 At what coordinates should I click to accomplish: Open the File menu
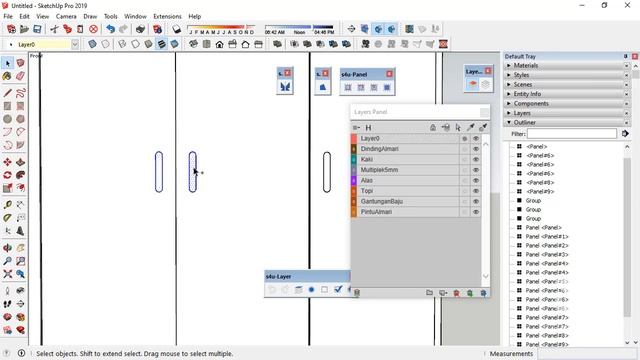click(x=8, y=16)
